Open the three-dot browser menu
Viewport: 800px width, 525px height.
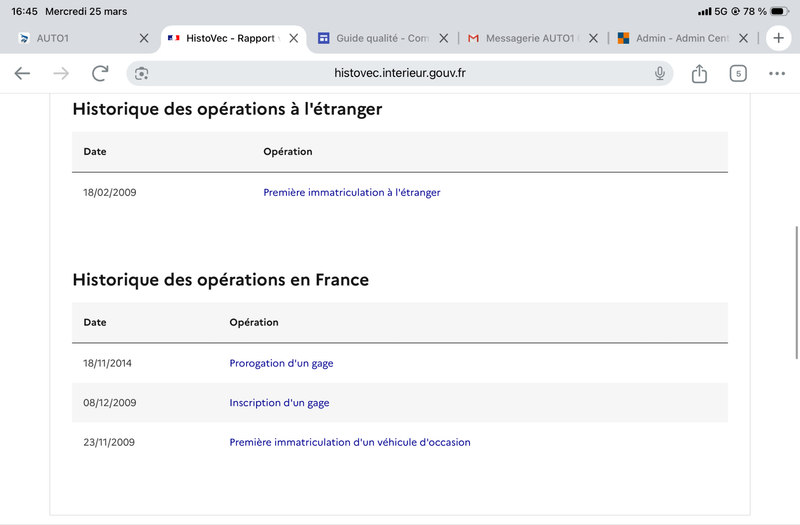777,73
